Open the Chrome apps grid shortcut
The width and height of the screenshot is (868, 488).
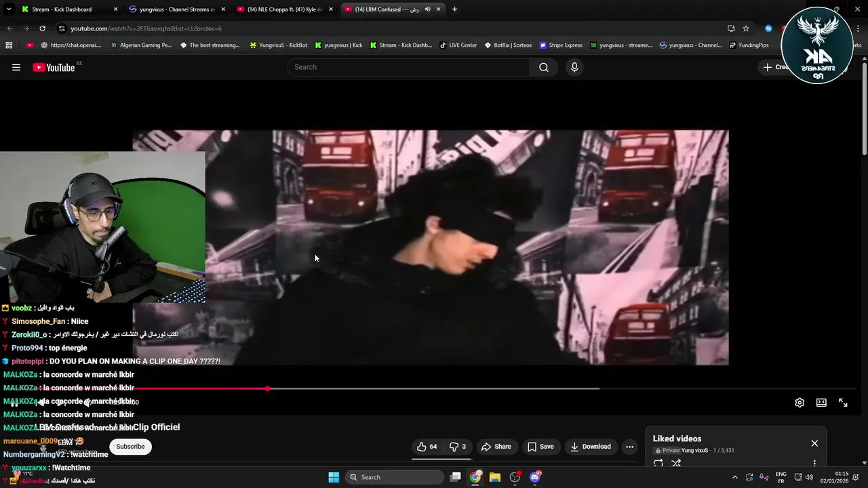pyautogui.click(x=9, y=45)
